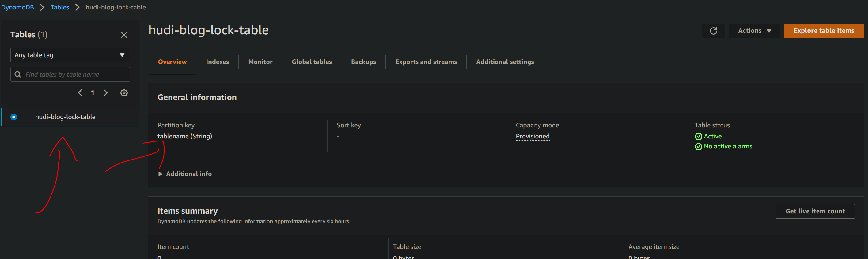This screenshot has height=259, width=868.
Task: Open the Backups tab
Action: coord(363,62)
